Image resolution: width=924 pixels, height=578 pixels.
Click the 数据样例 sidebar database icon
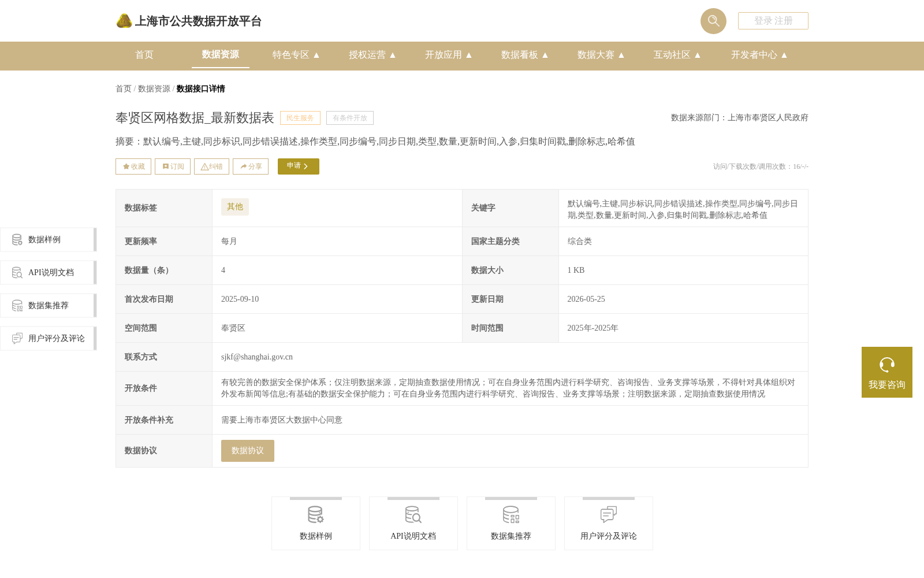17,239
